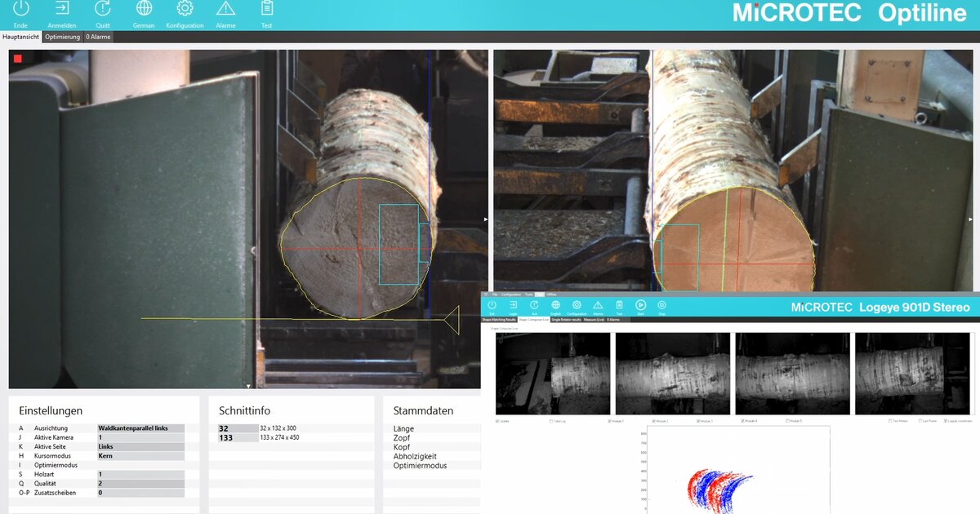Image resolution: width=980 pixels, height=514 pixels.
Task: Toggle the Module 1 checkbox
Action: [610, 421]
